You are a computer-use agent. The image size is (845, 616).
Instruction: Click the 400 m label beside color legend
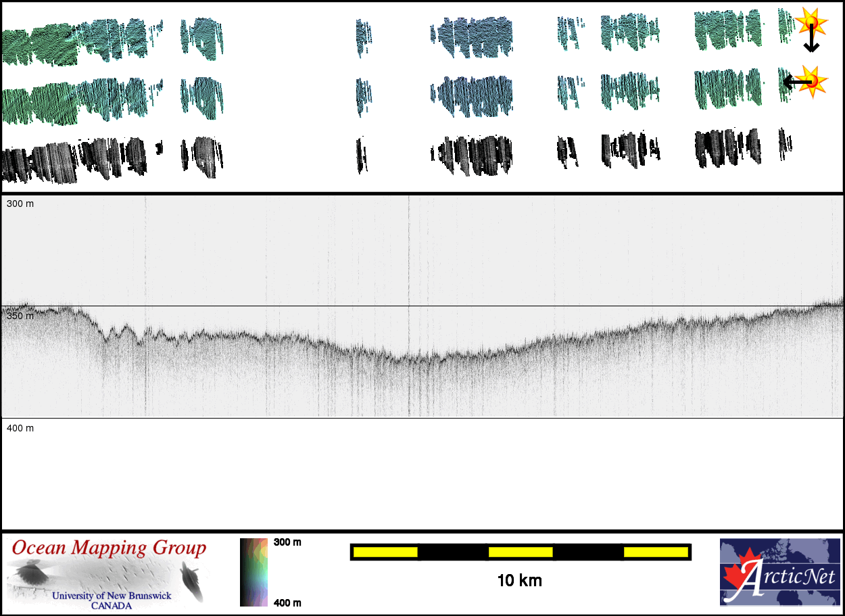[287, 603]
